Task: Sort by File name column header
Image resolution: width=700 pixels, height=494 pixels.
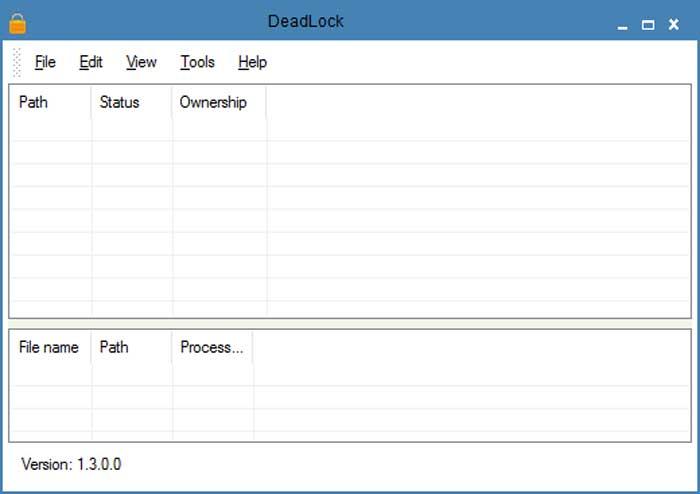Action: 50,347
